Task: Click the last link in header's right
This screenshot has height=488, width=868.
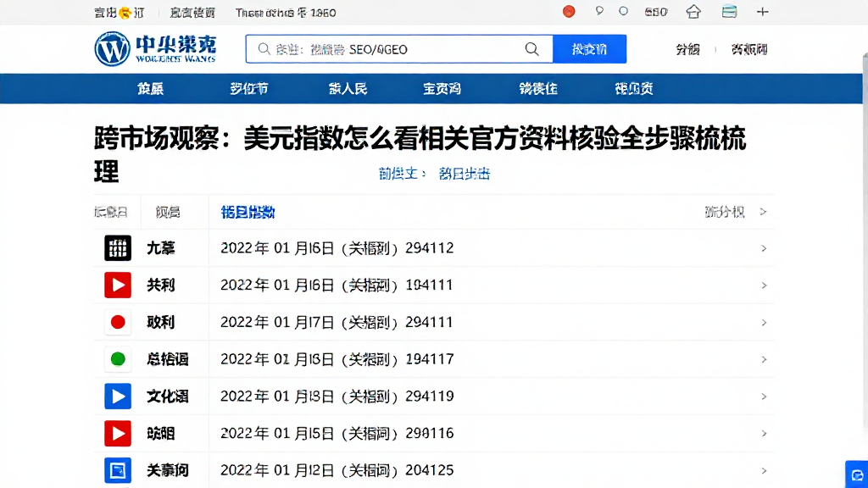Action: click(749, 49)
